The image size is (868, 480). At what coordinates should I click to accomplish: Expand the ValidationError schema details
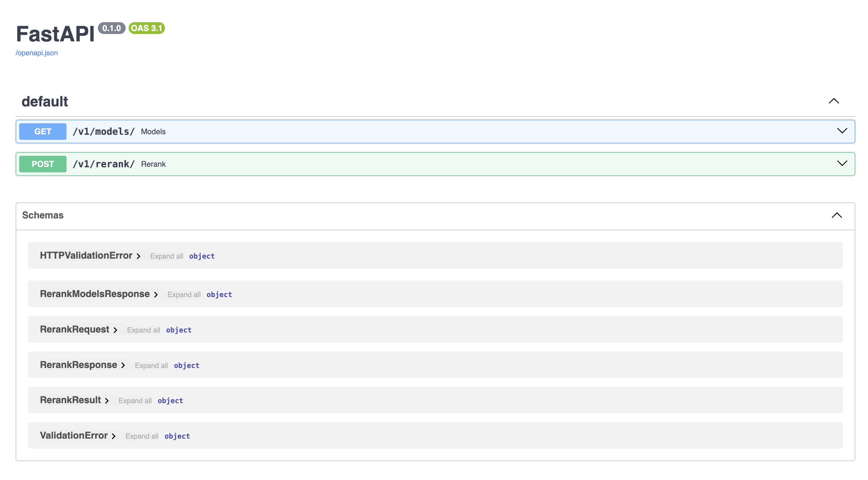point(112,435)
